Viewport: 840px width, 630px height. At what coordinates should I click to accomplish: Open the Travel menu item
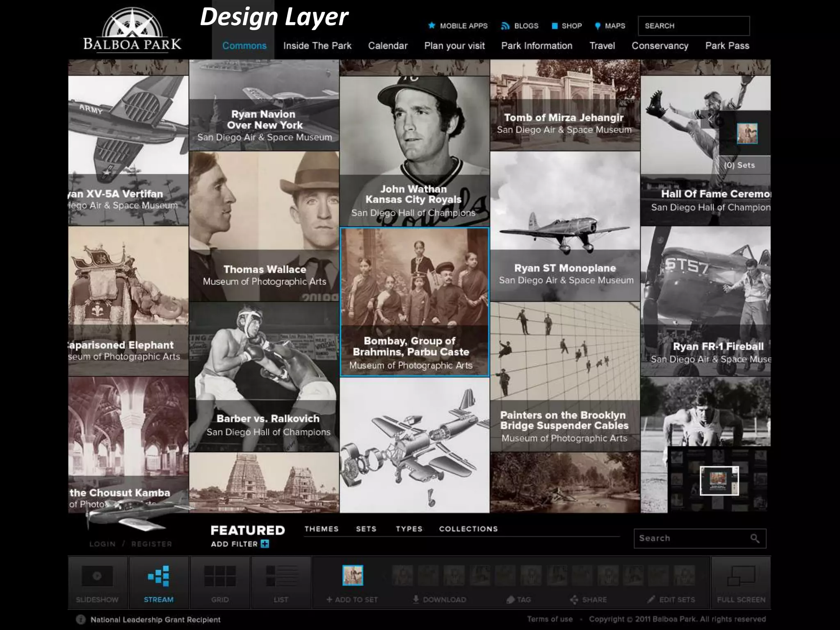coord(602,46)
